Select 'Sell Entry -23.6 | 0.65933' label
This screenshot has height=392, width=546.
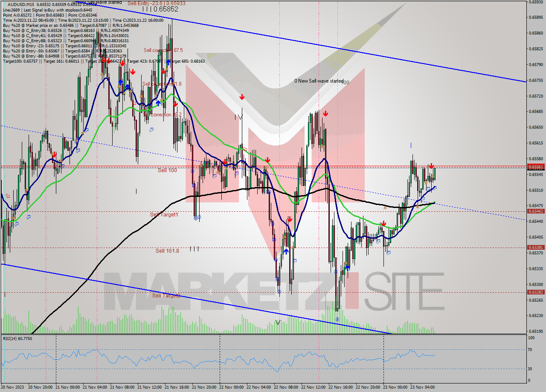(x=157, y=3)
